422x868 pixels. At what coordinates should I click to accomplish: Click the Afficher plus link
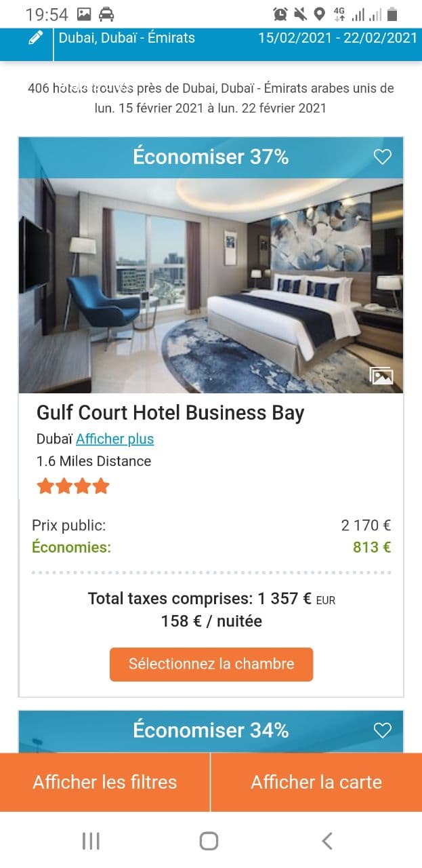114,439
